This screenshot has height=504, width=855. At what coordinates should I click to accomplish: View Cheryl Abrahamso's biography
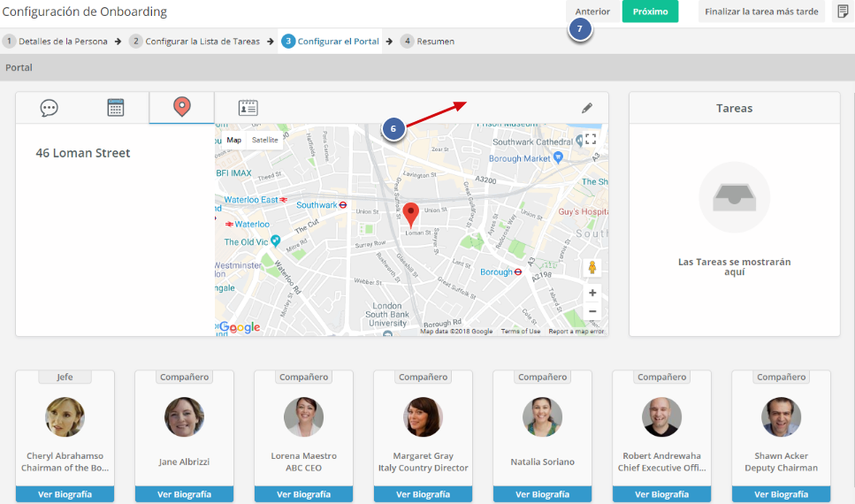(65, 494)
